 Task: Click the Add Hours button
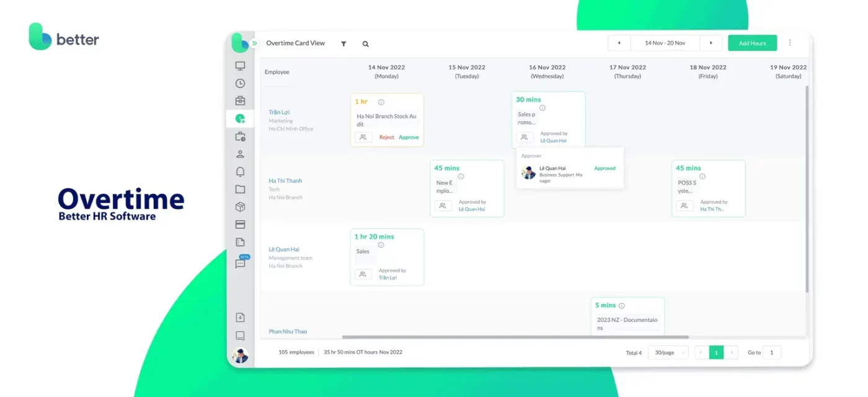(752, 43)
